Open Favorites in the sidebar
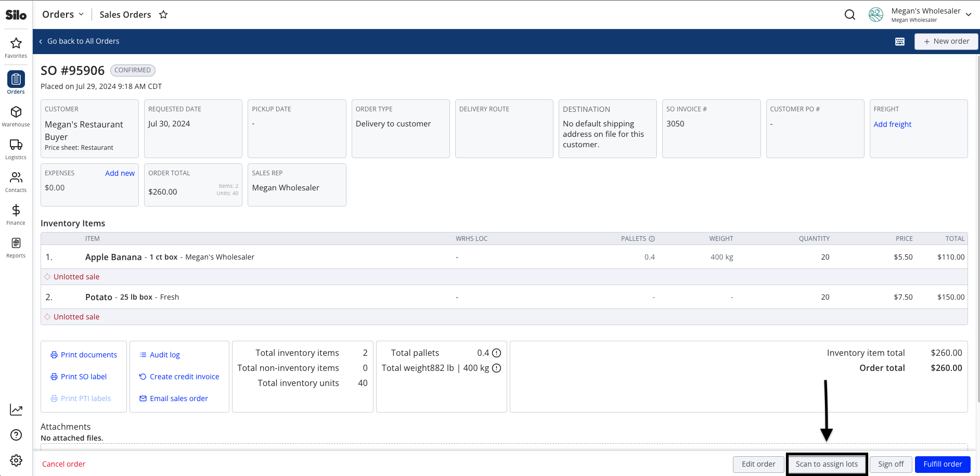 [16, 48]
